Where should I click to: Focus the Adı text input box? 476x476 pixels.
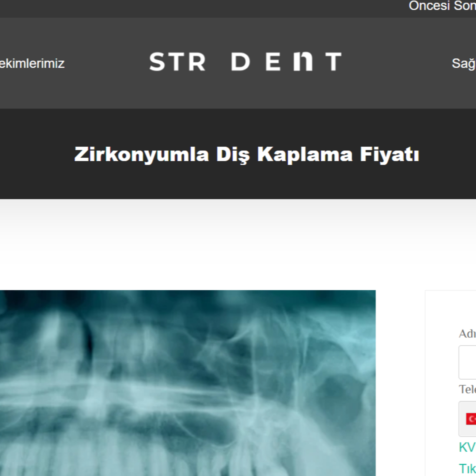click(x=467, y=362)
